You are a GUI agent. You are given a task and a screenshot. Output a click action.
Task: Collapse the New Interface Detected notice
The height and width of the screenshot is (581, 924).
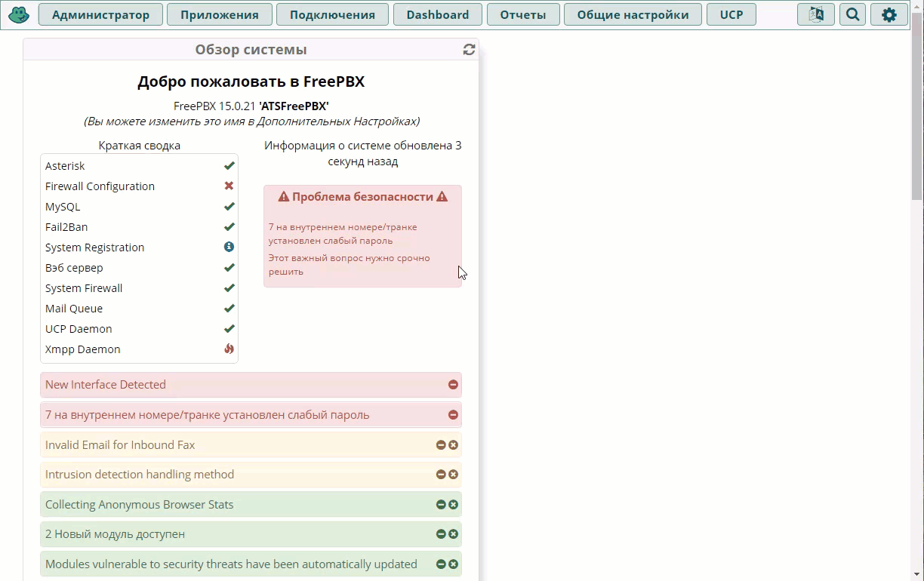[453, 385]
